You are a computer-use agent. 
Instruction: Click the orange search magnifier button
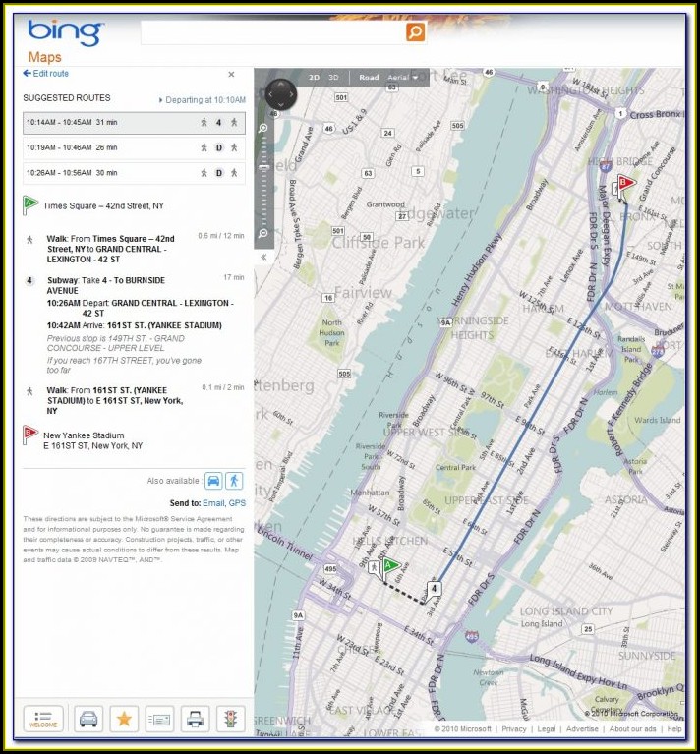click(x=416, y=32)
